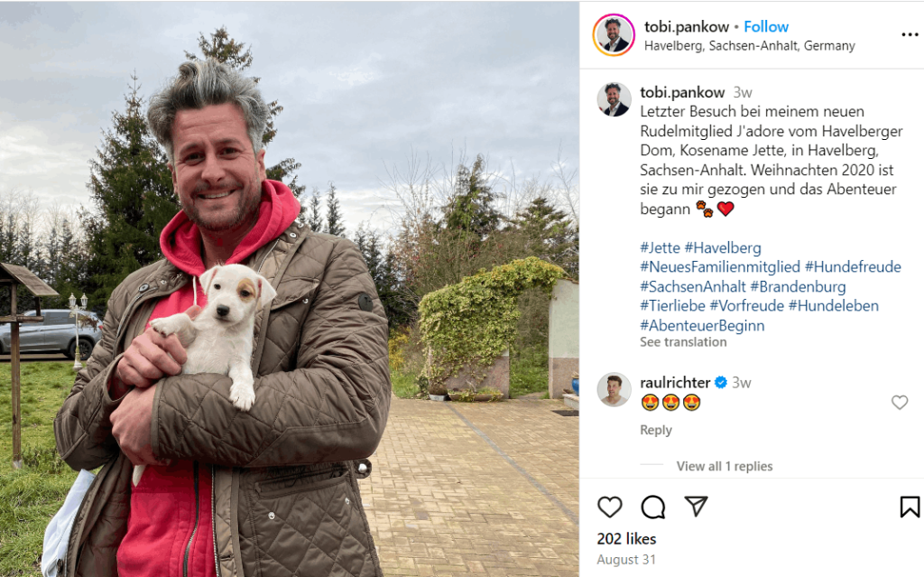This screenshot has width=924, height=577.
Task: Open the Havelberg, Sachsen-Anhalt, Germany location link
Action: [x=749, y=46]
